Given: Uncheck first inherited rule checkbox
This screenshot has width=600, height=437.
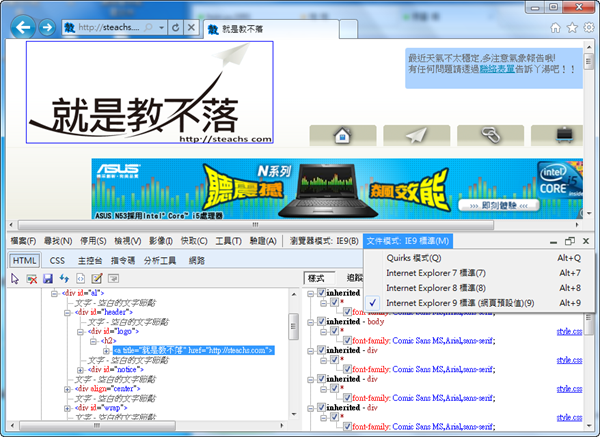Looking at the screenshot, I should point(321,293).
